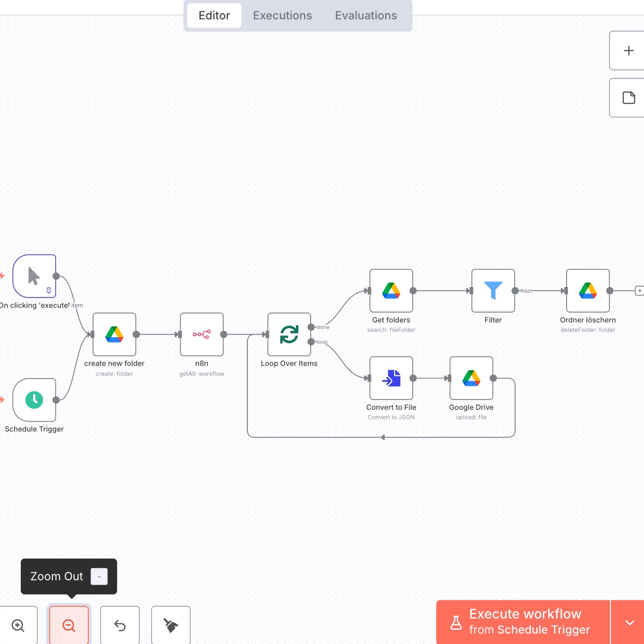Switch to the Executions tab

click(282, 16)
